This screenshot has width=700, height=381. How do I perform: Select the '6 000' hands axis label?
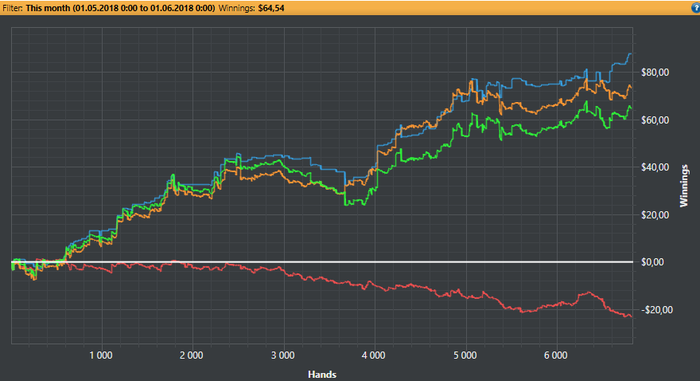[556, 356]
